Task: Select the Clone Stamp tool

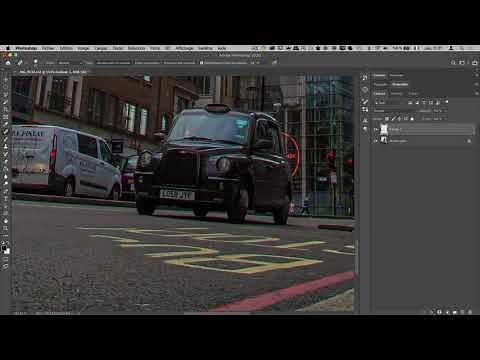Action: (x=6, y=146)
